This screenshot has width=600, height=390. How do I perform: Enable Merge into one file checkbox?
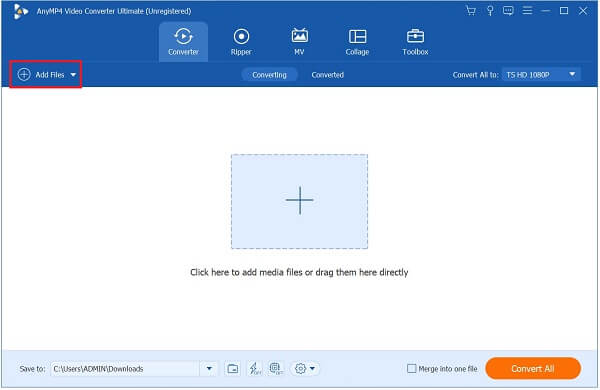click(411, 369)
